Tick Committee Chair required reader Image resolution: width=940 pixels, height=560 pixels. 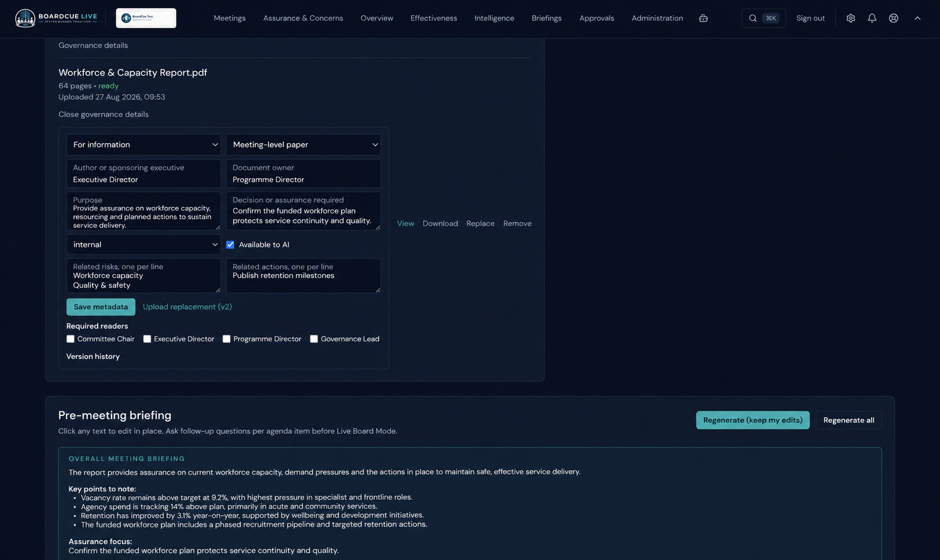point(71,339)
